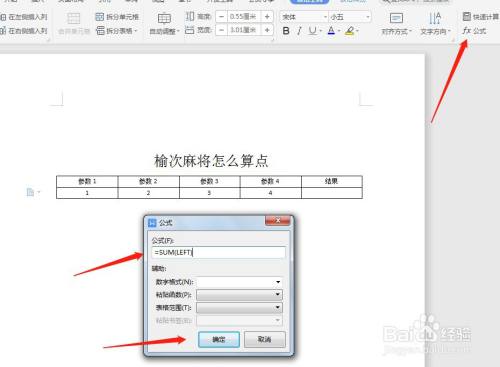Open the Table Range (表格范围) dropdown
The width and height of the screenshot is (500, 367).
(239, 308)
